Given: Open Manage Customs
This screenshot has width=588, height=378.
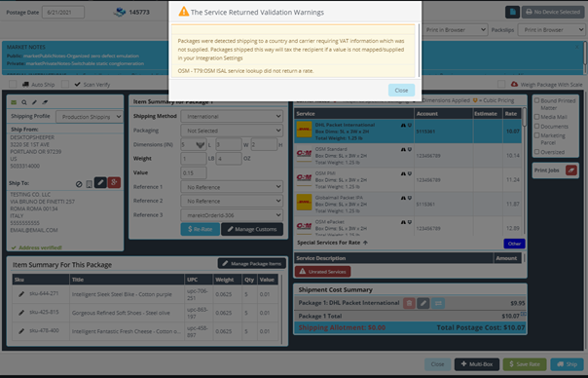Looking at the screenshot, I should pos(252,229).
